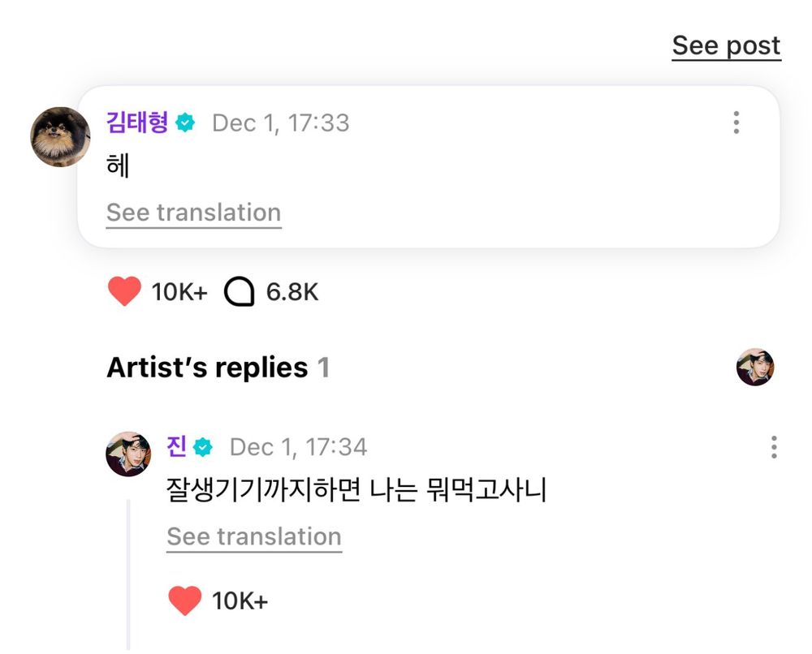
Task: Open the three-dot menu on 김태형's comment
Action: click(736, 123)
